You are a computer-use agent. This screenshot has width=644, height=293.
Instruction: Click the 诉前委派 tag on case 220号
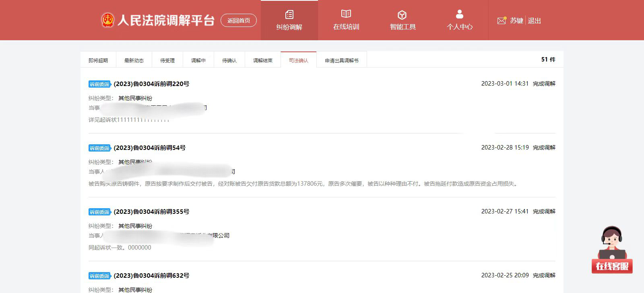(x=99, y=84)
